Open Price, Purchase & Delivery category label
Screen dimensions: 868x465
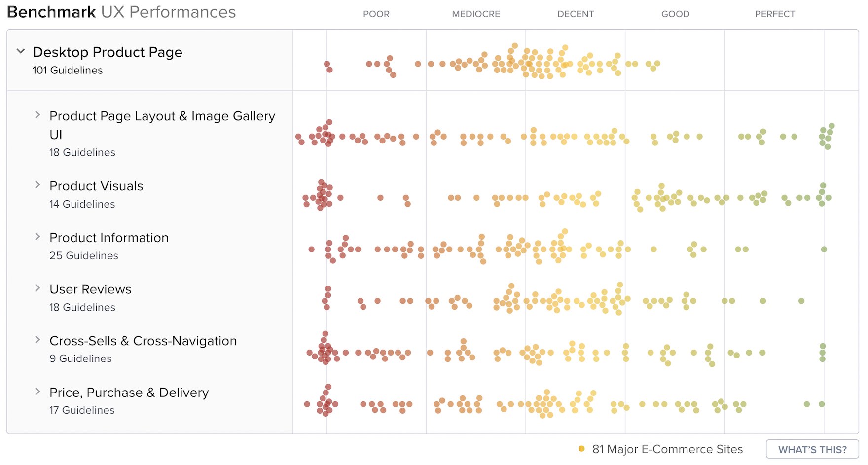point(129,393)
